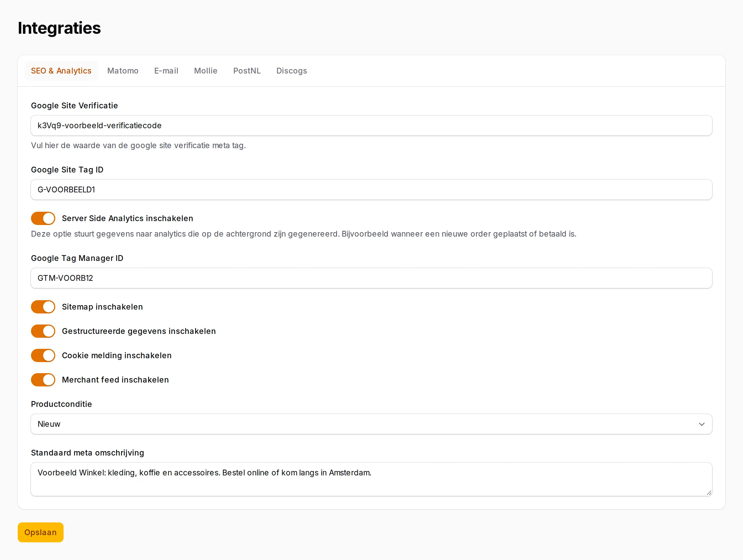Open the E-mail tab
The image size is (743, 560).
(166, 71)
